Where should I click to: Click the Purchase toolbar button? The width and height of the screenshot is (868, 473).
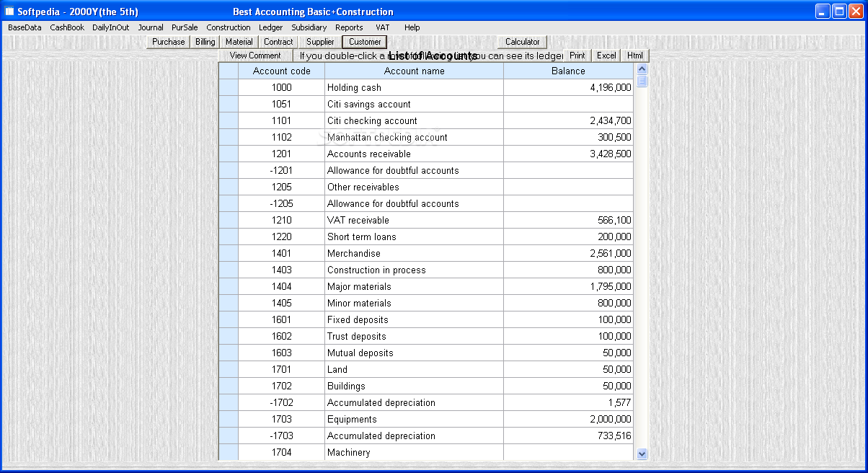(x=169, y=42)
